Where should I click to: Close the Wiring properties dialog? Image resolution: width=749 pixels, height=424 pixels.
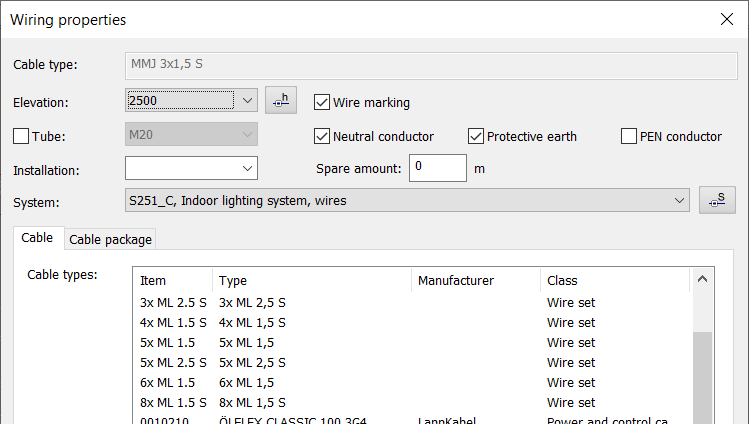coord(726,19)
